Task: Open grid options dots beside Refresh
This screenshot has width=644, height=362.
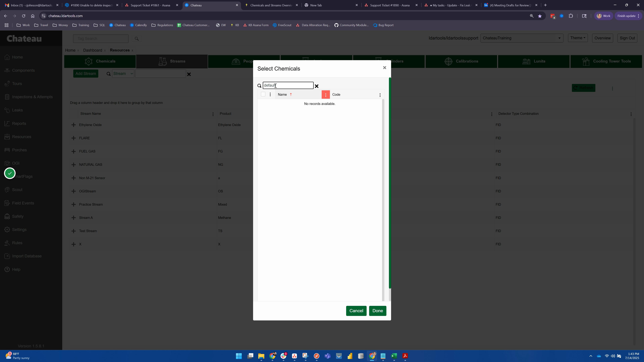Action: point(612,88)
